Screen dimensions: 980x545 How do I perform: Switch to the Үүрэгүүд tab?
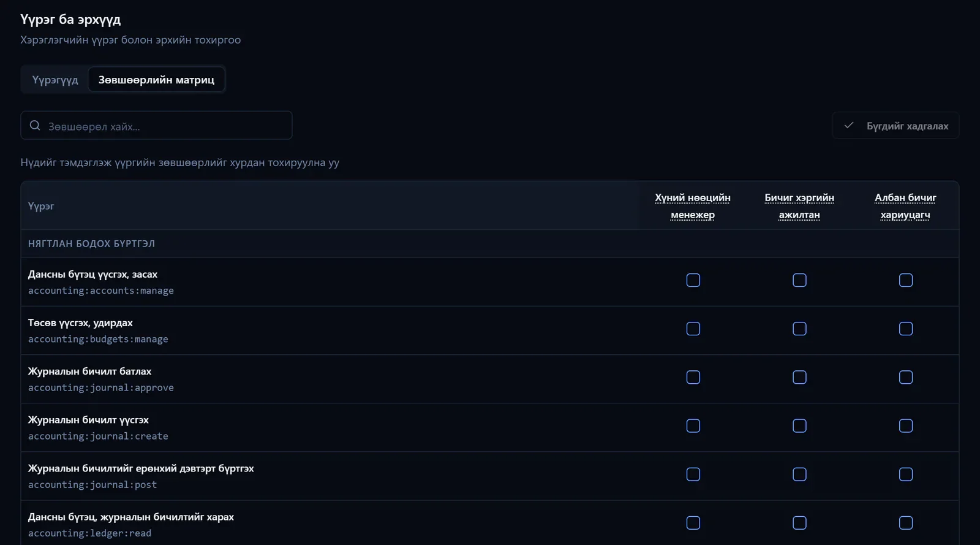(x=55, y=80)
